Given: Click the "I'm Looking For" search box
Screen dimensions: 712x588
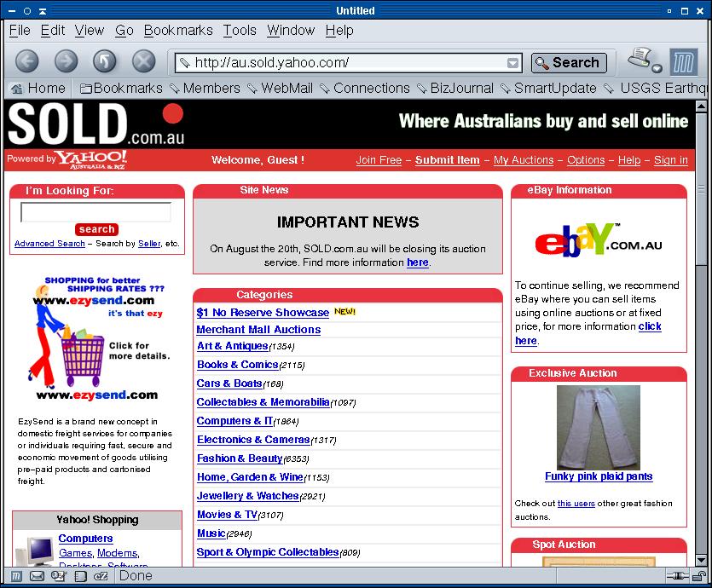Looking at the screenshot, I should pos(96,212).
